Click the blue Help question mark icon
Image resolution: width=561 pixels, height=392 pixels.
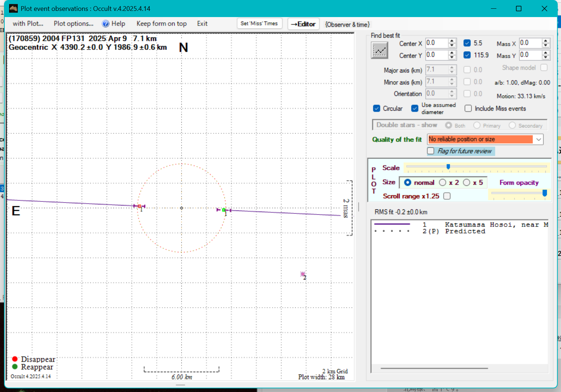(106, 24)
